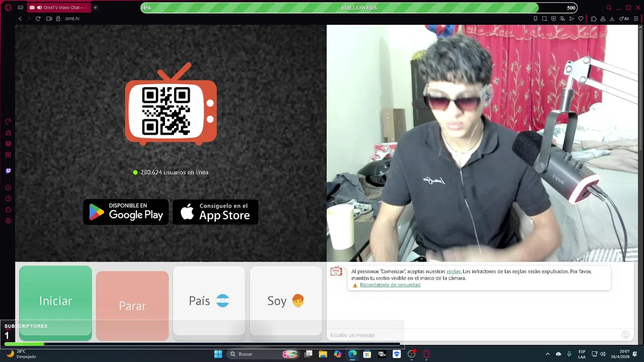The image size is (644, 362).
Task: Open Opera GX from the taskbar
Action: [x=426, y=354]
